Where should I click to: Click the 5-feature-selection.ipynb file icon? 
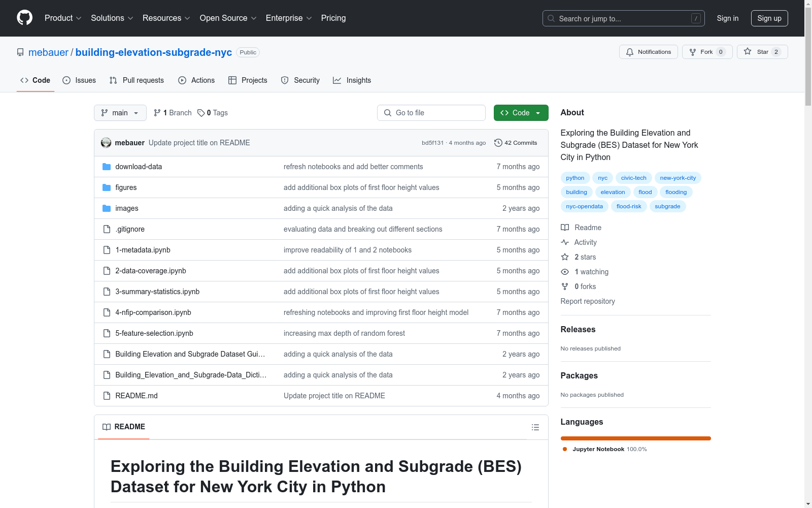point(107,333)
